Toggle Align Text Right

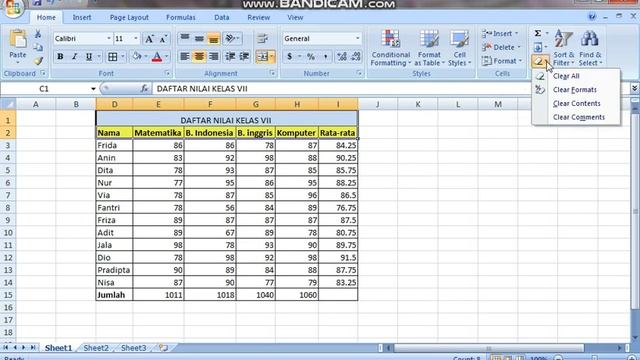click(x=213, y=56)
